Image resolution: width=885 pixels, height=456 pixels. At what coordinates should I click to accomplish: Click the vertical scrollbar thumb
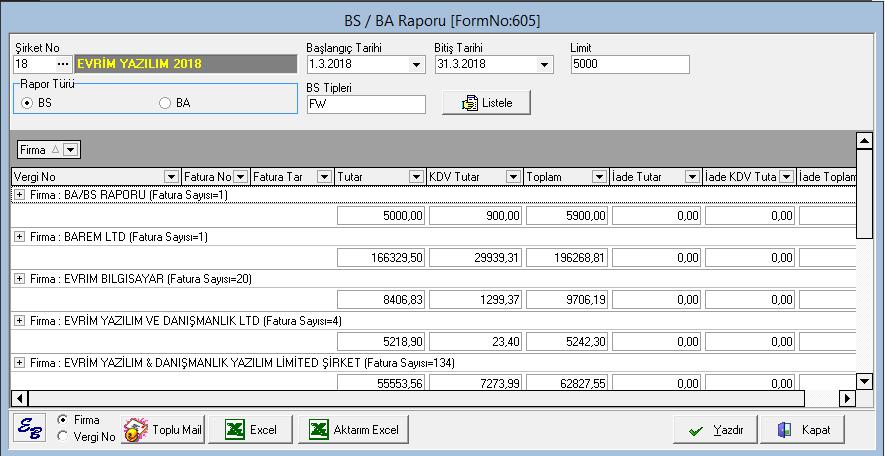864,194
